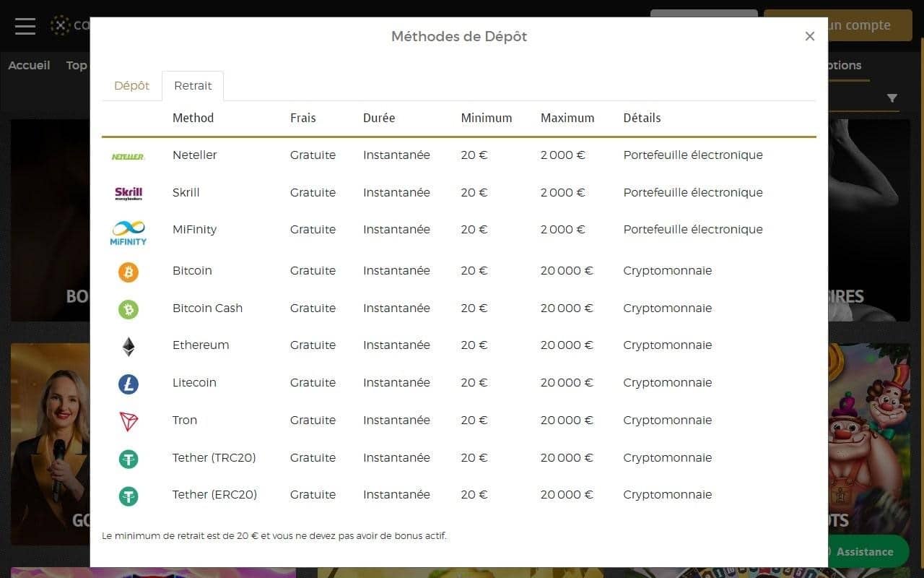Click the red Tron icon
924x578 pixels.
click(128, 421)
